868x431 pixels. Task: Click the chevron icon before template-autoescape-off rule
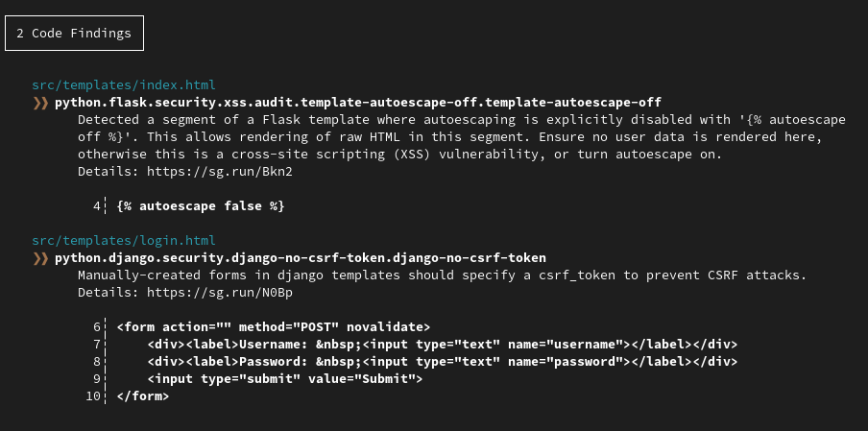(x=40, y=102)
